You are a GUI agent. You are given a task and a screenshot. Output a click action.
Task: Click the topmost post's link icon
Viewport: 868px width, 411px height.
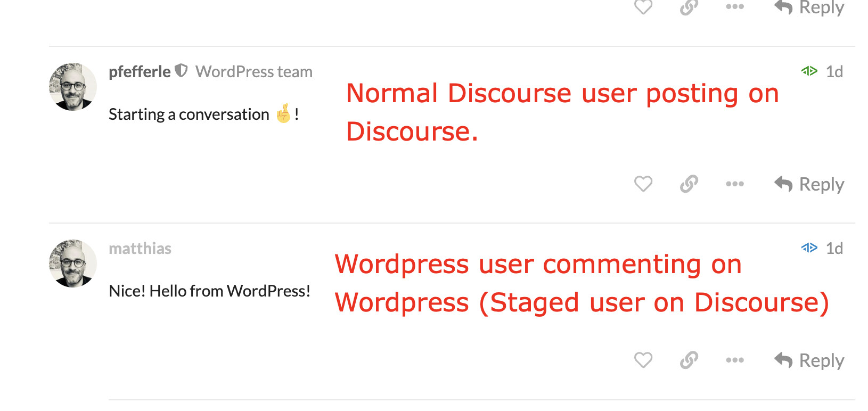point(689,7)
